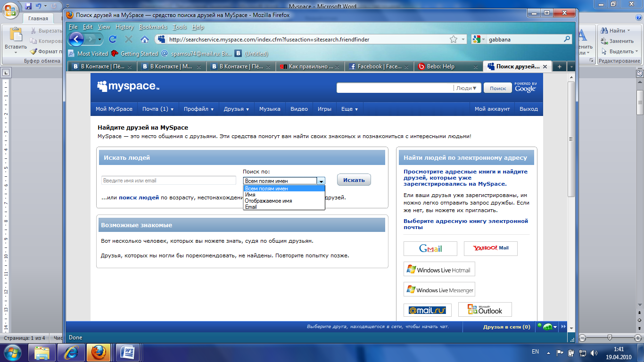Switch to Как правильно tab
The height and width of the screenshot is (362, 644).
[310, 66]
